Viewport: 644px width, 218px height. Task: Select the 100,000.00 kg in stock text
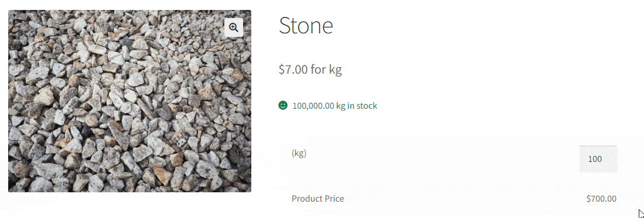[x=335, y=106]
